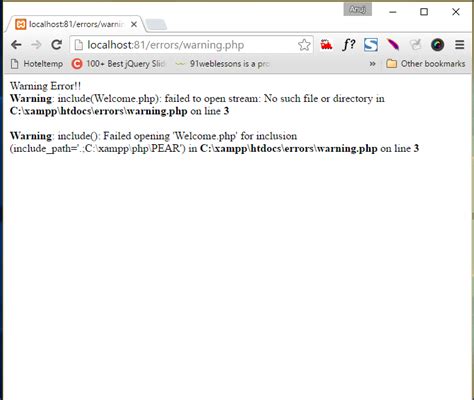Minimize the Chrome window

tap(393, 12)
